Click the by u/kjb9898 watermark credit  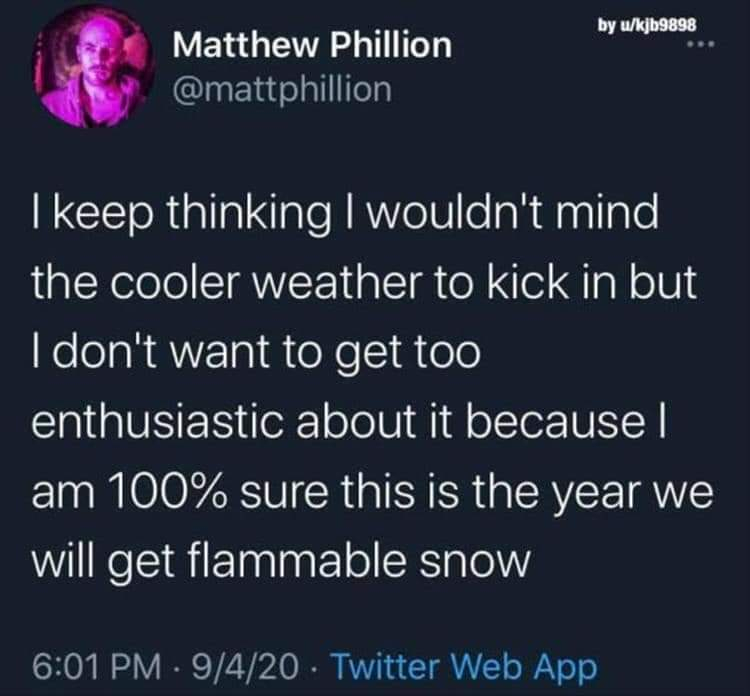pos(646,25)
